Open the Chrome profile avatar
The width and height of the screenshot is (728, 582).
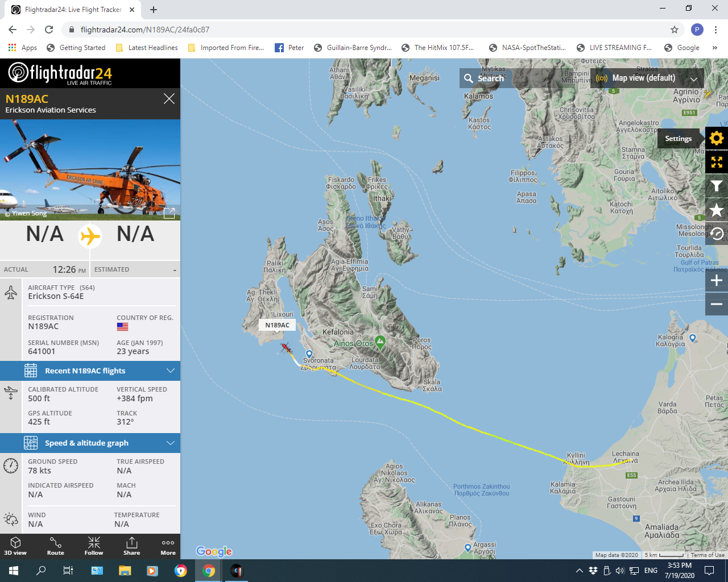697,30
